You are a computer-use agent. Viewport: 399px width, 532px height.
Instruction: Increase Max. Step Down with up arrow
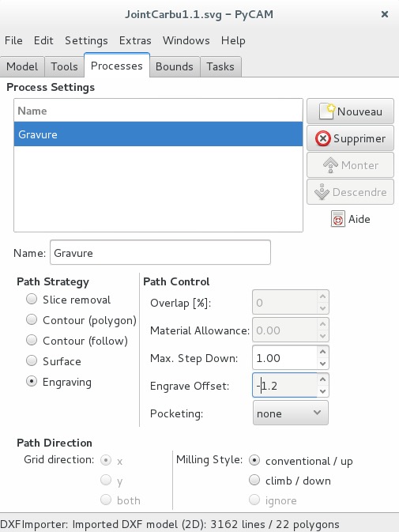(x=322, y=352)
